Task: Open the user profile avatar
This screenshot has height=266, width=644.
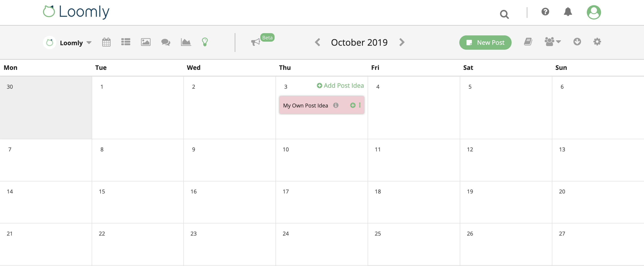Action: 594,12
